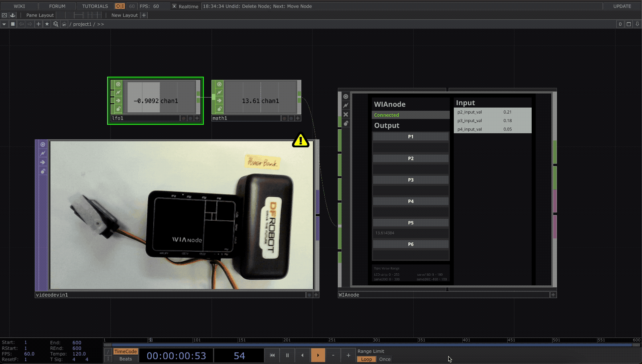Open the WIKI menu item
Viewport: 642px width, 364px height.
19,6
